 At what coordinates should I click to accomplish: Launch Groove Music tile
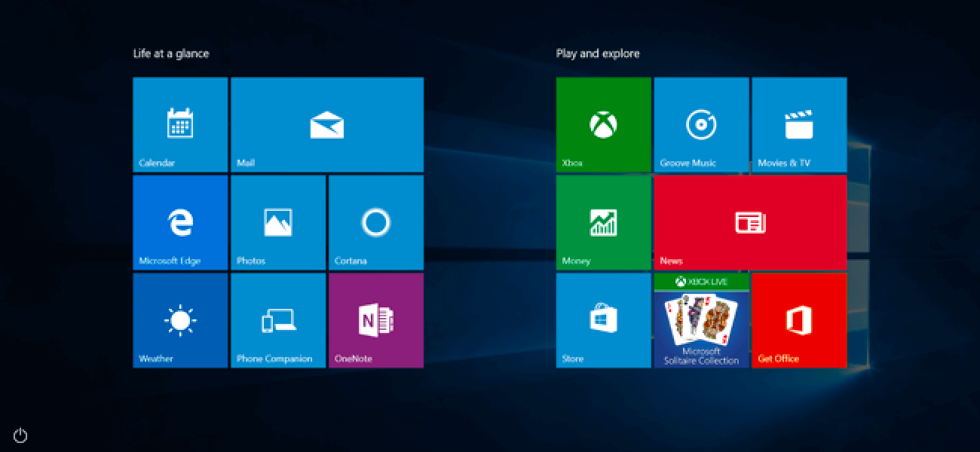coord(701,124)
